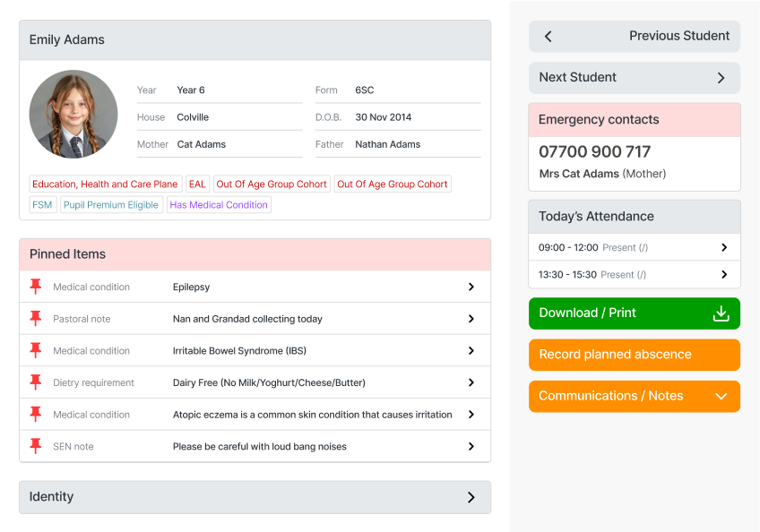
Task: Click the pin icon on the SEN note row
Action: (36, 446)
